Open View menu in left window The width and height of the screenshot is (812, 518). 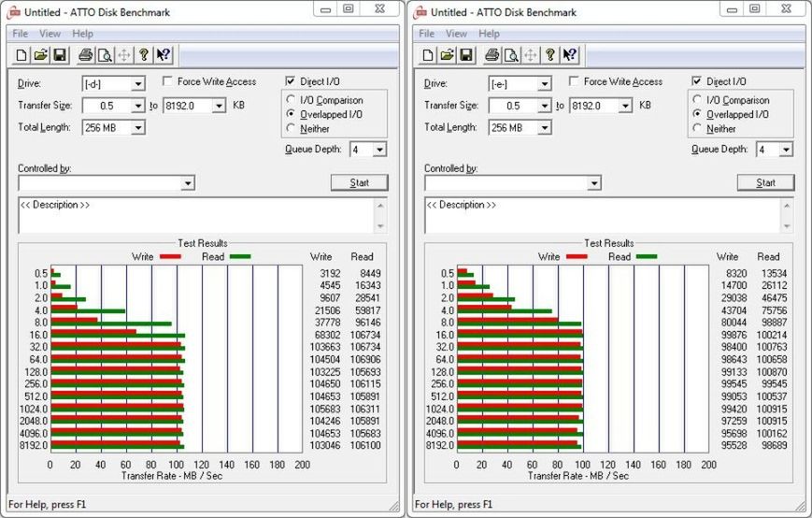click(x=50, y=34)
